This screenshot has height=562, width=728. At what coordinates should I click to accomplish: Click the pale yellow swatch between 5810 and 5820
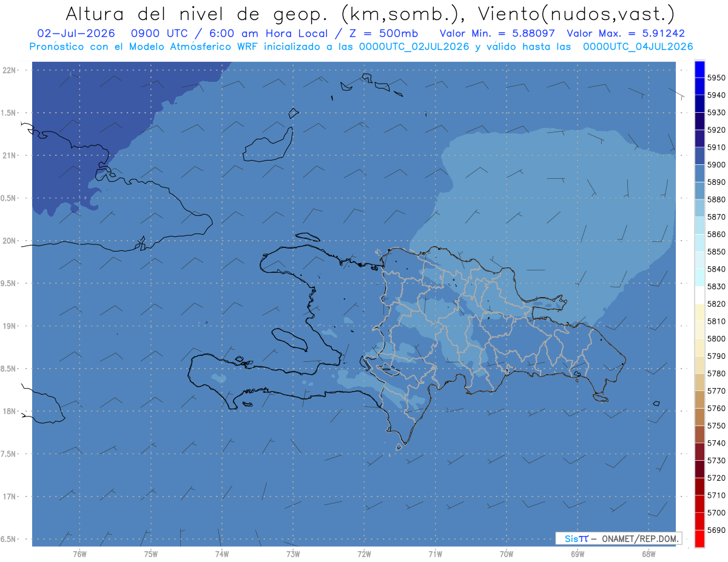(x=699, y=312)
